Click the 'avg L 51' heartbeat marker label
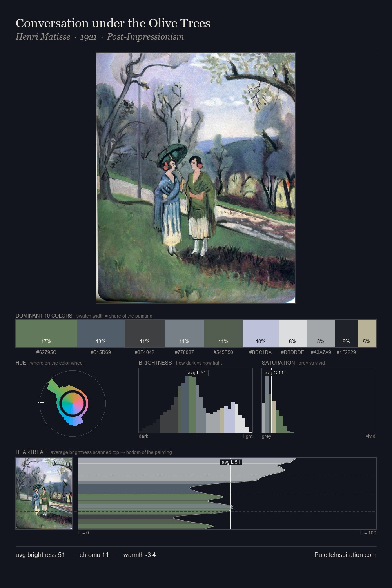Screen dimensions: 392x588 tap(231, 462)
